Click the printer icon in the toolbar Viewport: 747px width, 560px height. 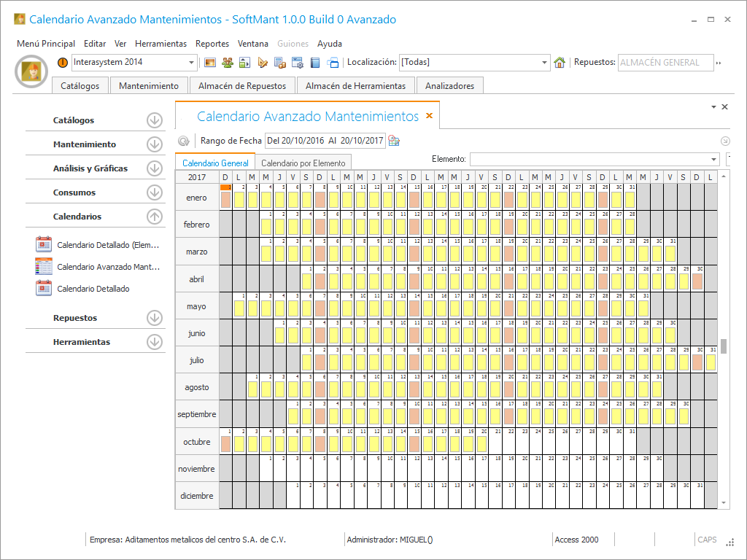[333, 63]
